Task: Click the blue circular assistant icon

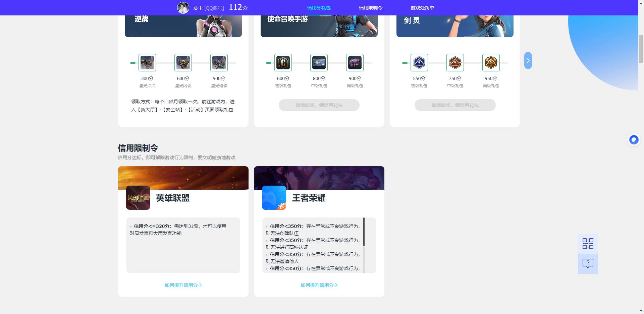Action: (634, 140)
